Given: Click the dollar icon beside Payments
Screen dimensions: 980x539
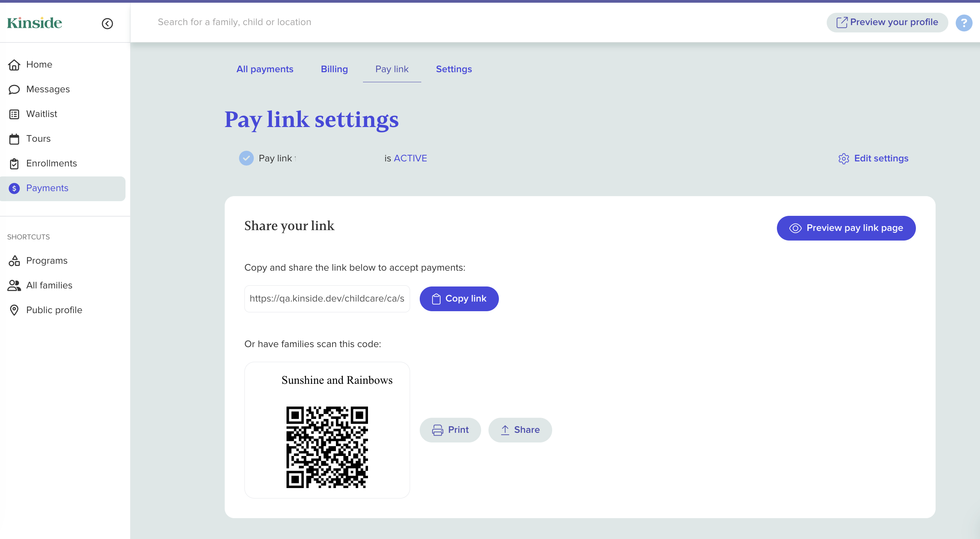Looking at the screenshot, I should click(x=14, y=188).
